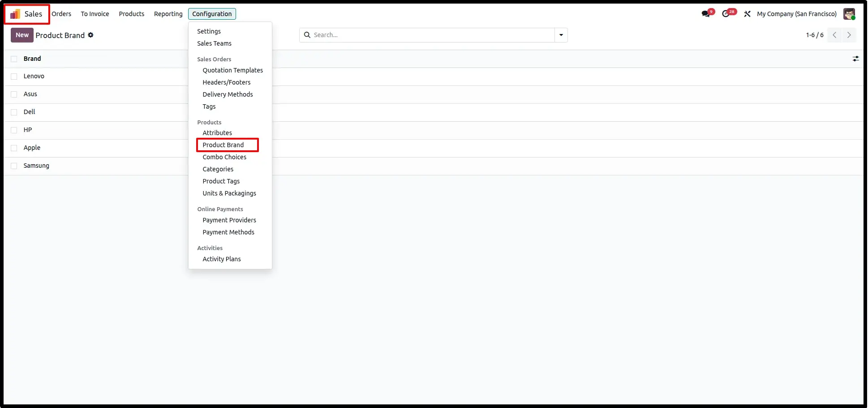Open Tags under Sales Orders
The width and height of the screenshot is (868, 408).
209,106
